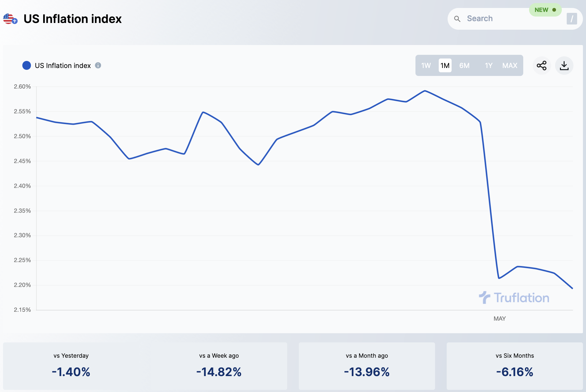Screen dimensions: 586x392
Task: Select the 1M time range
Action: [445, 66]
